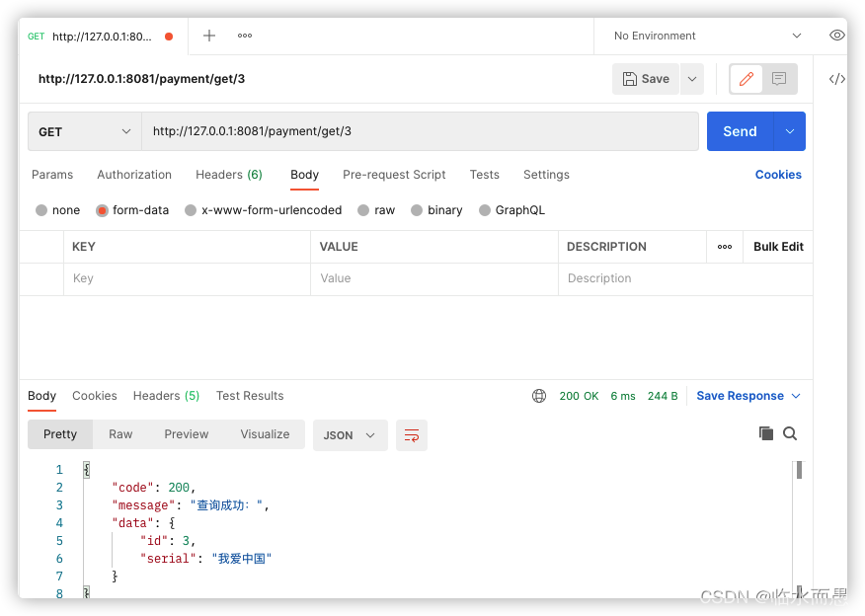This screenshot has width=865, height=616.
Task: Select the raw body type
Action: tap(376, 210)
